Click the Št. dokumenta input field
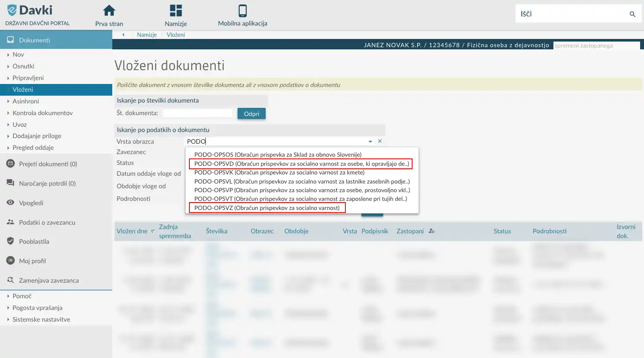Viewport: 644px width, 358px height. pyautogui.click(x=197, y=113)
